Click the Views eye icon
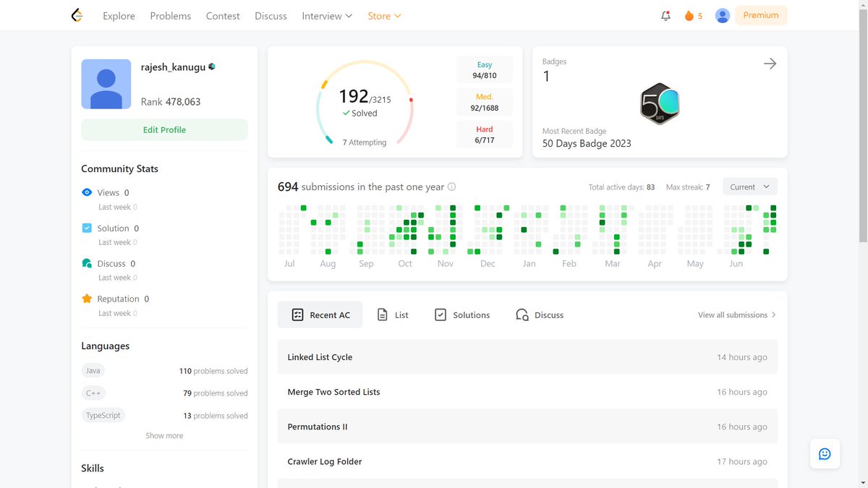 coord(87,192)
